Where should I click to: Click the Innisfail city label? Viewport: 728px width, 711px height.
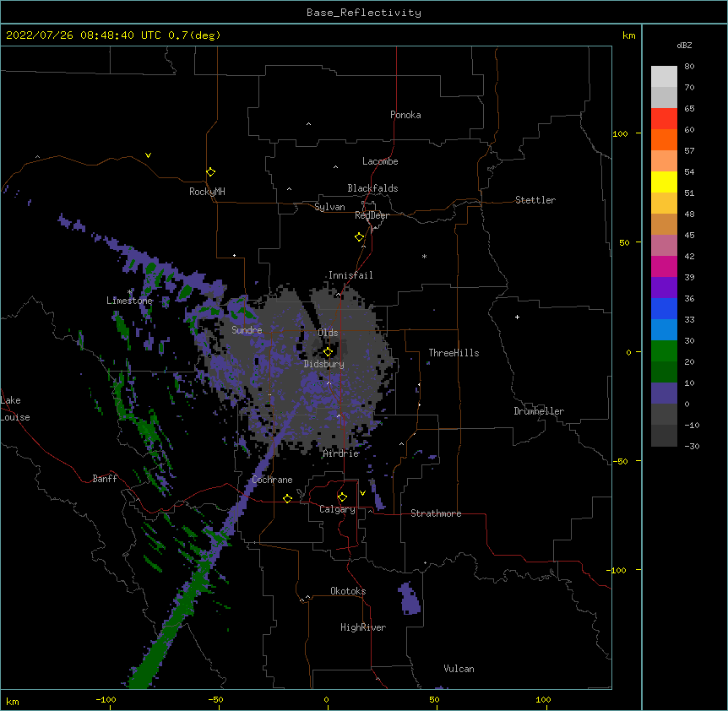[x=350, y=275]
